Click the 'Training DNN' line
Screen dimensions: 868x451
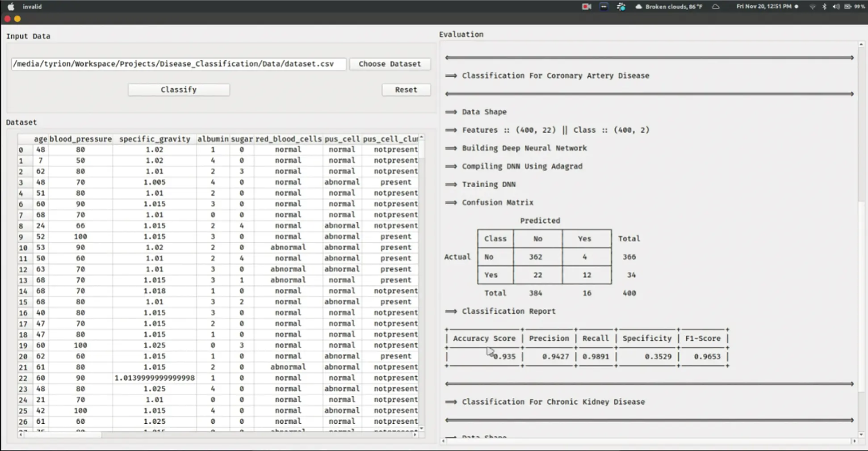488,184
